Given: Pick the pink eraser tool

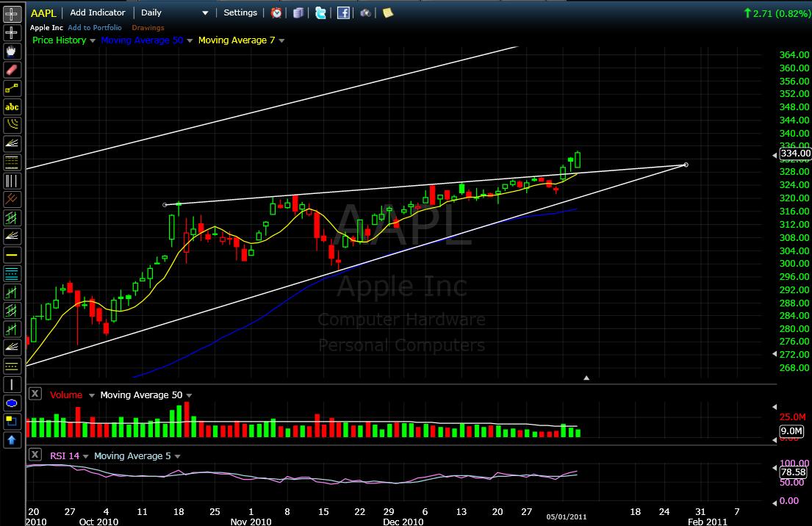Looking at the screenshot, I should pyautogui.click(x=12, y=69).
